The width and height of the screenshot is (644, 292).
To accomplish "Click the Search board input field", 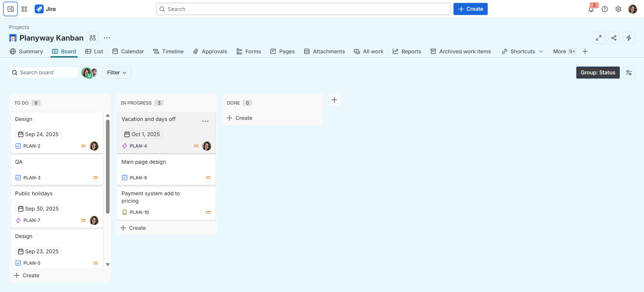I will 44,73.
